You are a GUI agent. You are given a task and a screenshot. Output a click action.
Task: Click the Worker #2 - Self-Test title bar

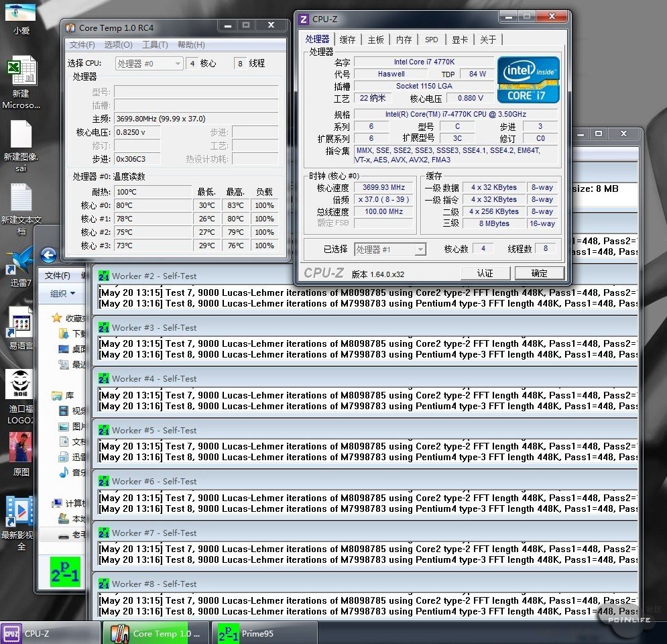click(x=365, y=276)
